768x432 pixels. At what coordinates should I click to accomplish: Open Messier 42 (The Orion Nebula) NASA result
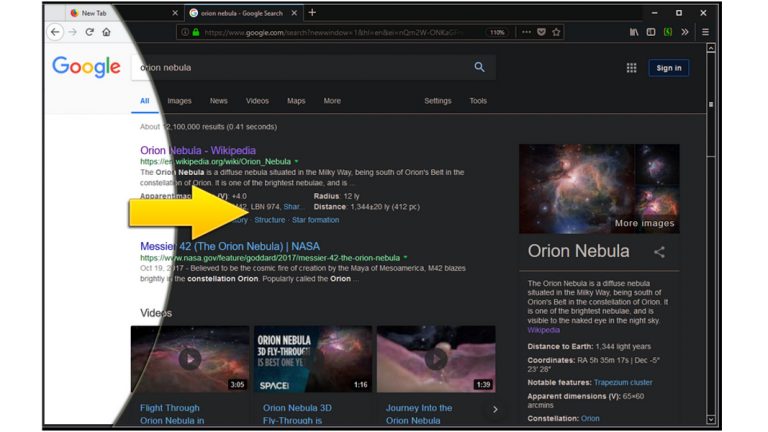pos(230,246)
